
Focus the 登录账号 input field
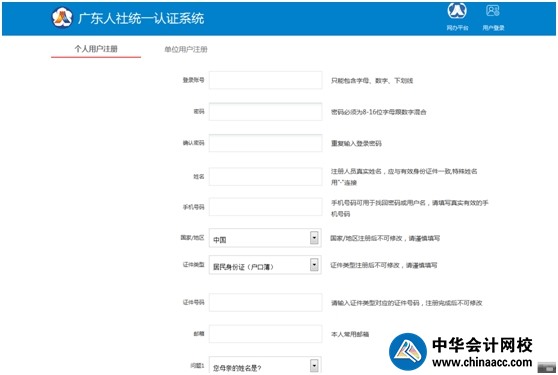point(265,80)
